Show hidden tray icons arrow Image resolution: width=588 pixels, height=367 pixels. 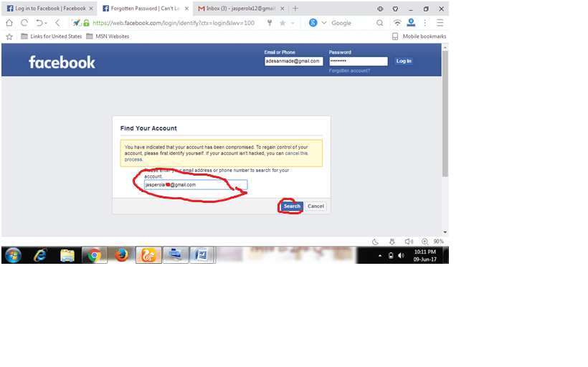(x=380, y=256)
